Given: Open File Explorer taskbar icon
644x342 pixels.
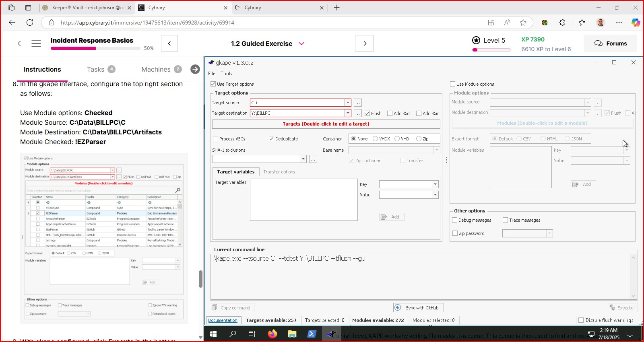Looking at the screenshot, I should pos(292,334).
